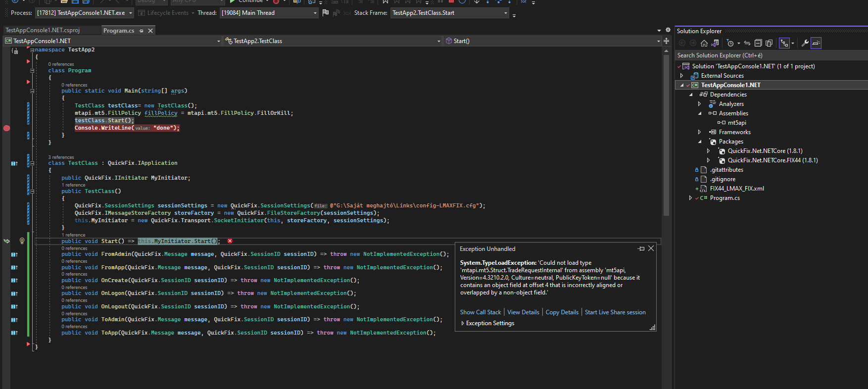Select FIX44_LMAX_FIX.xml file in Solution Explorer

point(736,189)
